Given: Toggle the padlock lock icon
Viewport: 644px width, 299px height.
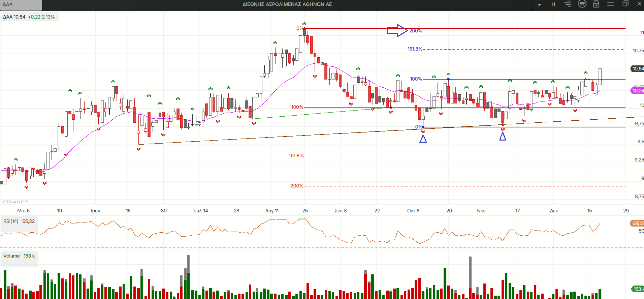Looking at the screenshot, I should [x=596, y=4].
